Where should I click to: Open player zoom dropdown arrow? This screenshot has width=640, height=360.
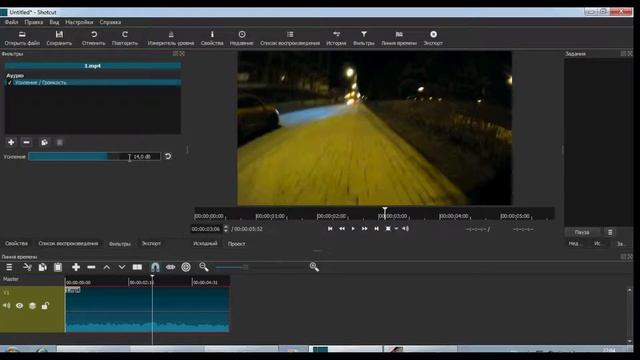coord(396,229)
